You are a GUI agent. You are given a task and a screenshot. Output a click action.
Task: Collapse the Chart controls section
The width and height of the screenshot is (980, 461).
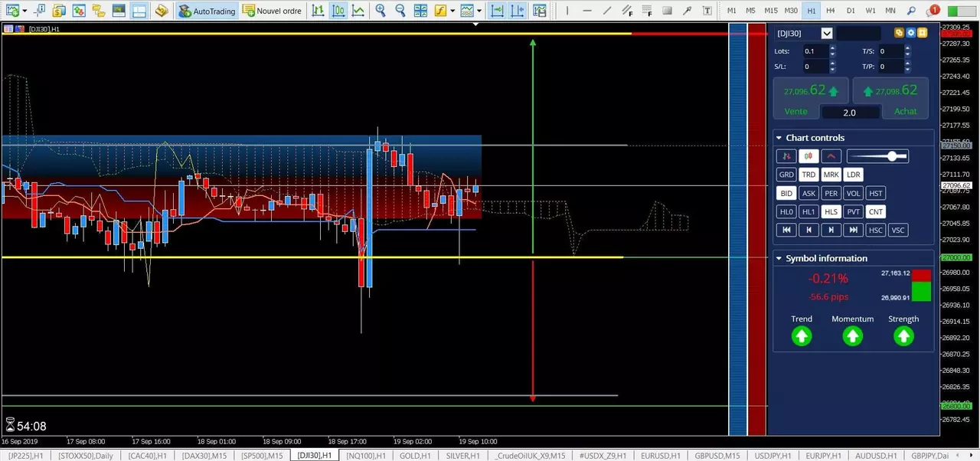coord(779,138)
